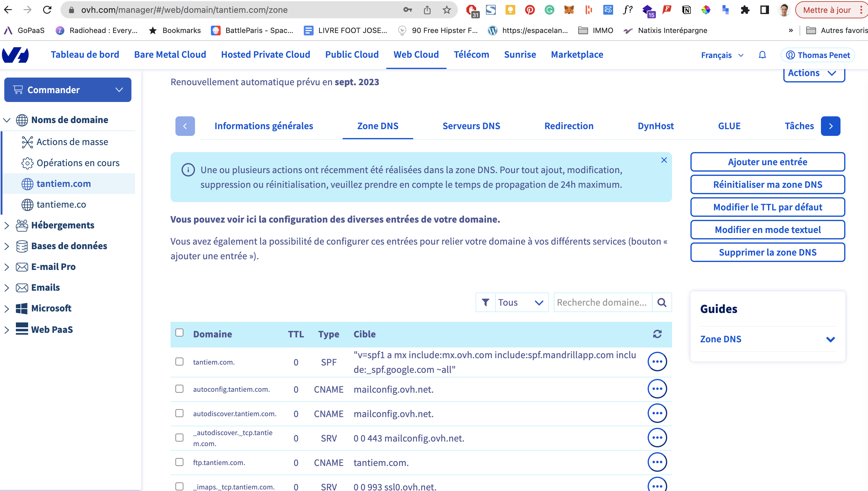868x491 pixels.
Task: Refresh the DNS table with reload icon
Action: click(657, 334)
